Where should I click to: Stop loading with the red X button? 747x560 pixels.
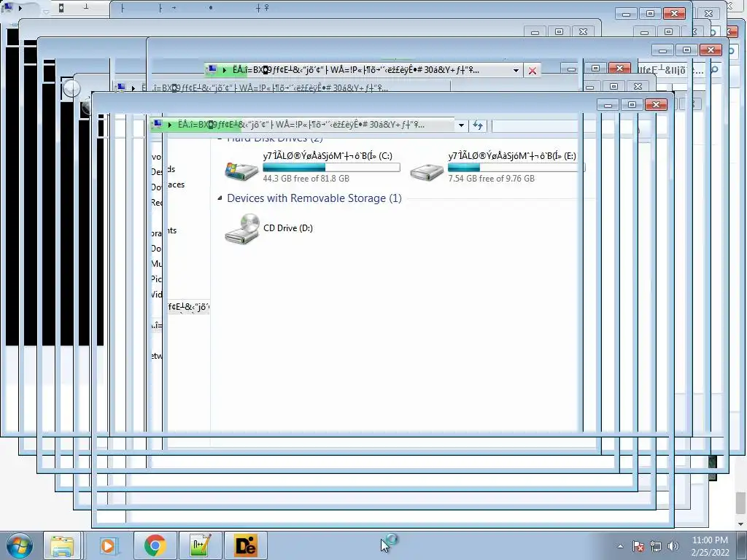click(532, 71)
